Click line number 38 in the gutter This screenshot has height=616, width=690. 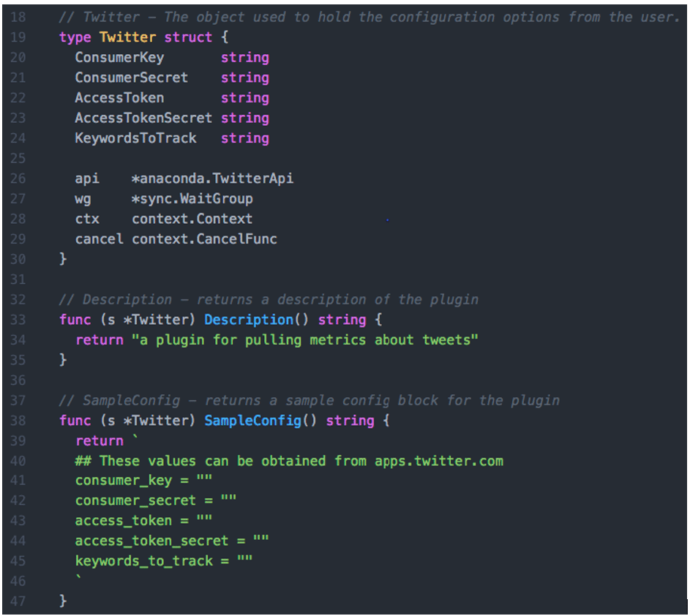[18, 421]
